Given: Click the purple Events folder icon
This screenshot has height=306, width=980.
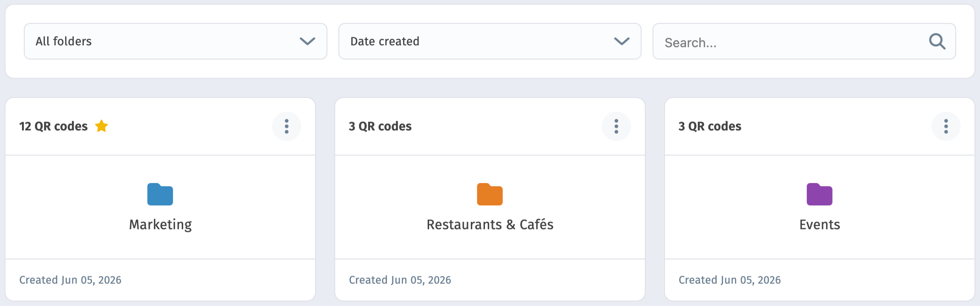Looking at the screenshot, I should coord(820,194).
